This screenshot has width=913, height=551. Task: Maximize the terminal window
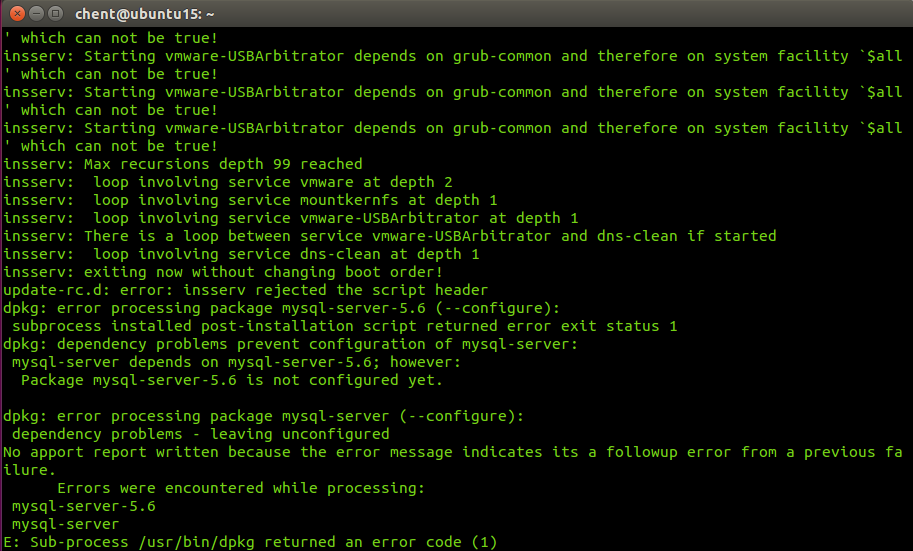point(55,13)
